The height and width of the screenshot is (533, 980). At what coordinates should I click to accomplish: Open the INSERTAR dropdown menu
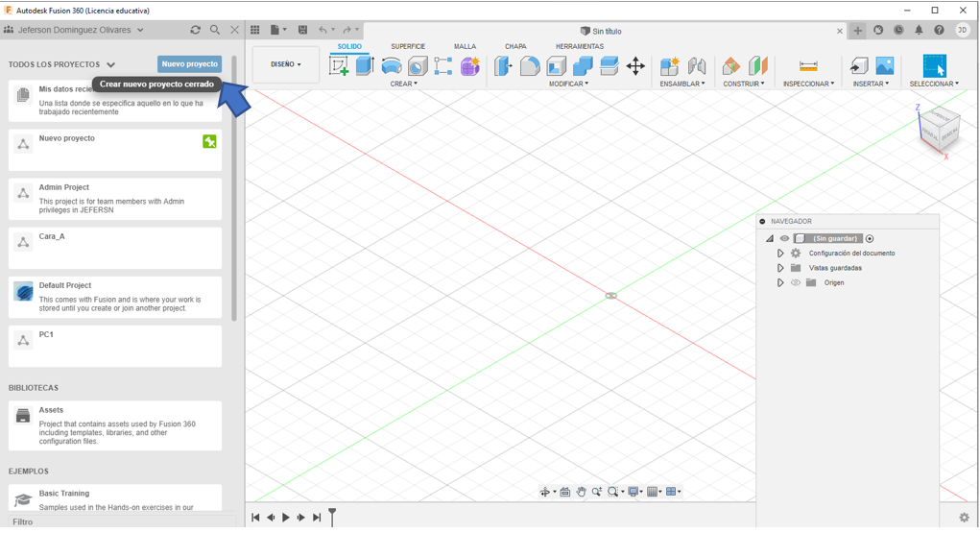871,84
